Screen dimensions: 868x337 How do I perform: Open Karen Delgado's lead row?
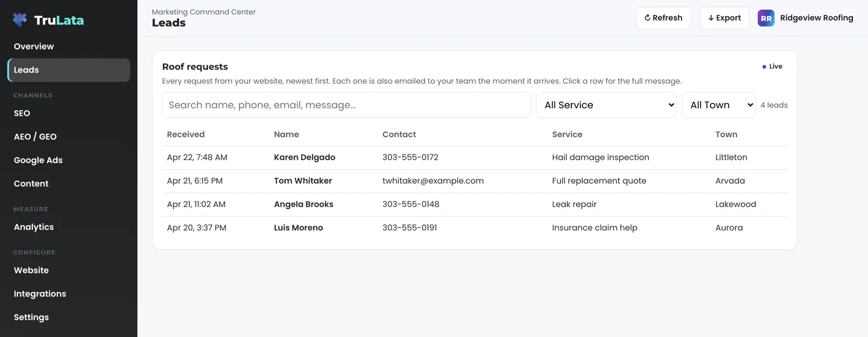coord(475,158)
